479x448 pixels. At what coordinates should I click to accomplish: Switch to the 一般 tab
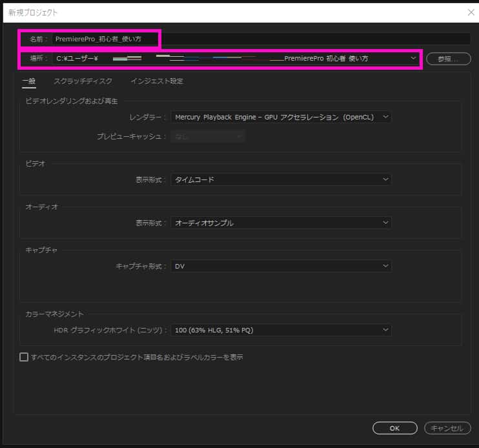coord(29,81)
